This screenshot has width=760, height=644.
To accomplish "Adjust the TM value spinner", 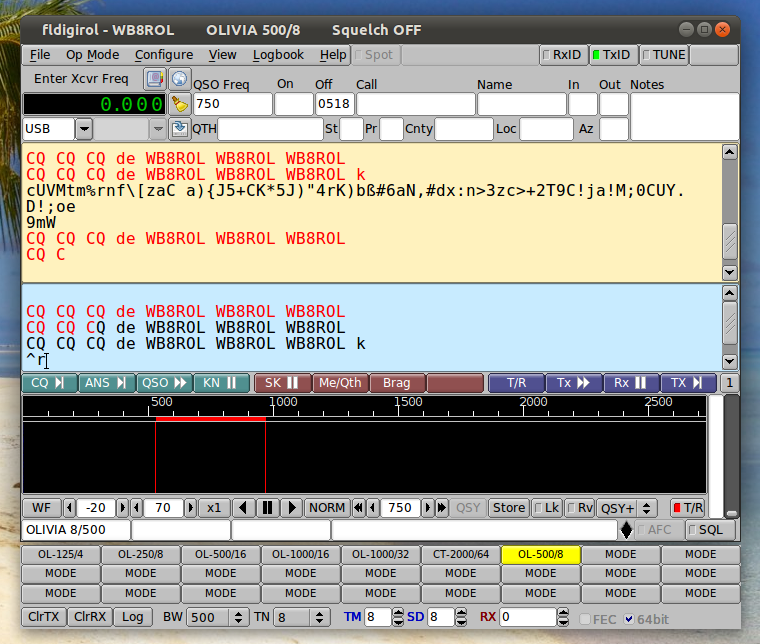I will pyautogui.click(x=398, y=617).
